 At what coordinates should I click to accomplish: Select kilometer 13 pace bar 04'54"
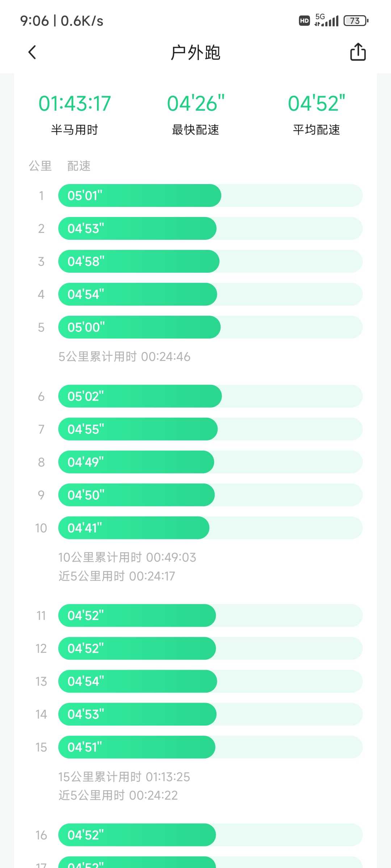click(210, 681)
